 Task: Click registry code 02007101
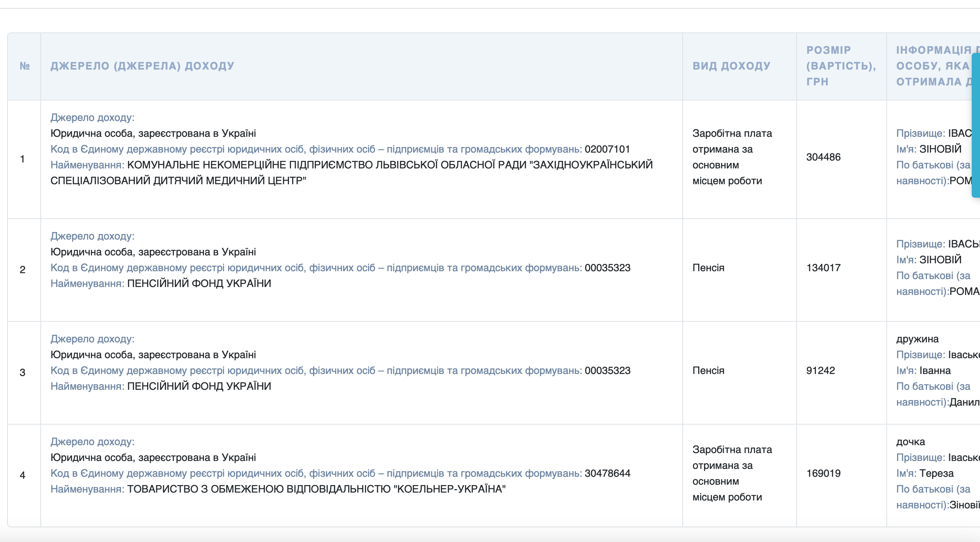pos(607,149)
